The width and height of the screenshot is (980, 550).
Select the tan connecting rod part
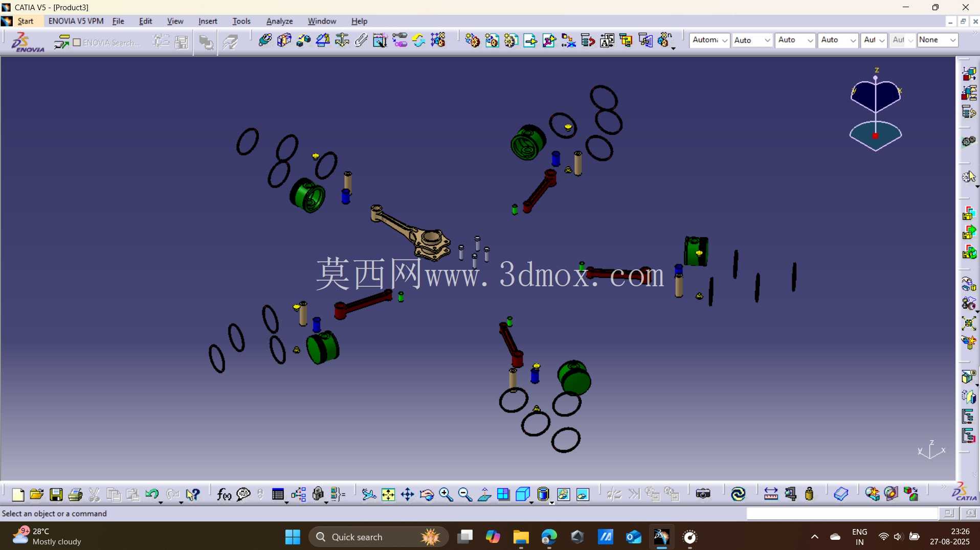pyautogui.click(x=410, y=233)
